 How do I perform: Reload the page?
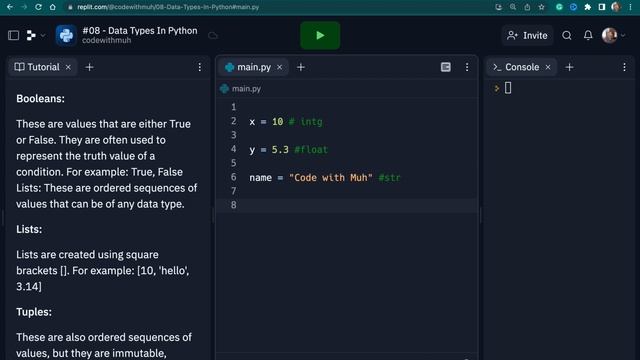[x=38, y=7]
